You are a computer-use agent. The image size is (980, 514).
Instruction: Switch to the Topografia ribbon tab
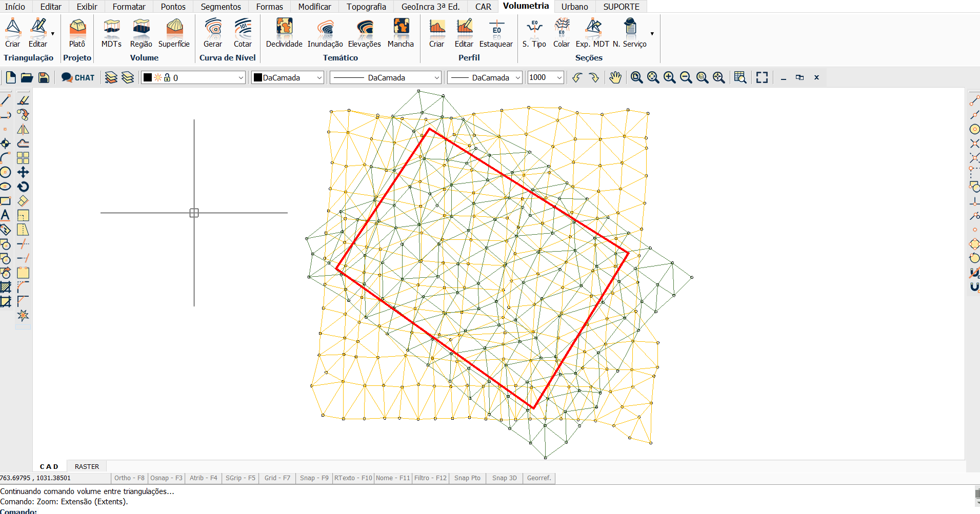click(x=366, y=7)
